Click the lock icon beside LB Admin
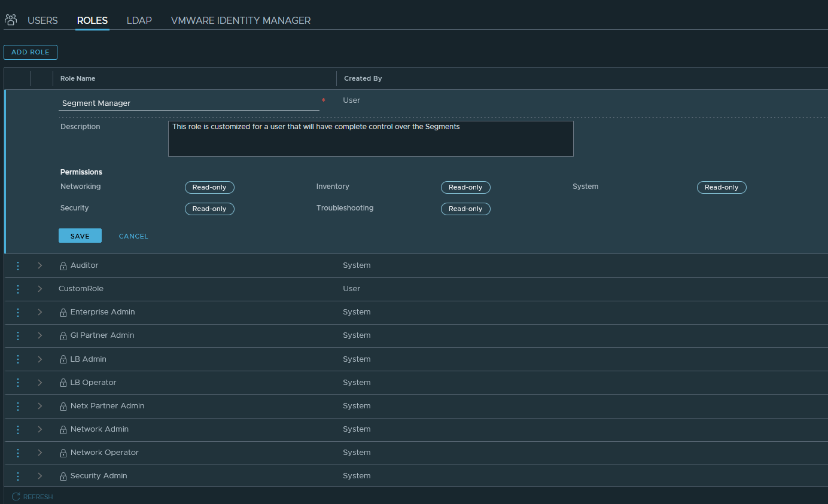This screenshot has height=504, width=828. tap(63, 359)
